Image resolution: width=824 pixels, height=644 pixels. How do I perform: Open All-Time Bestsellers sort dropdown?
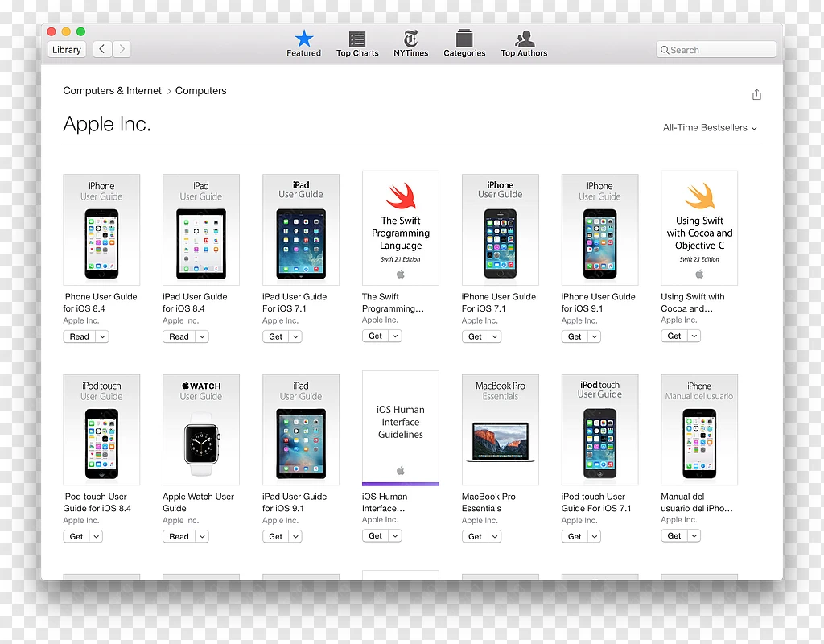710,128
